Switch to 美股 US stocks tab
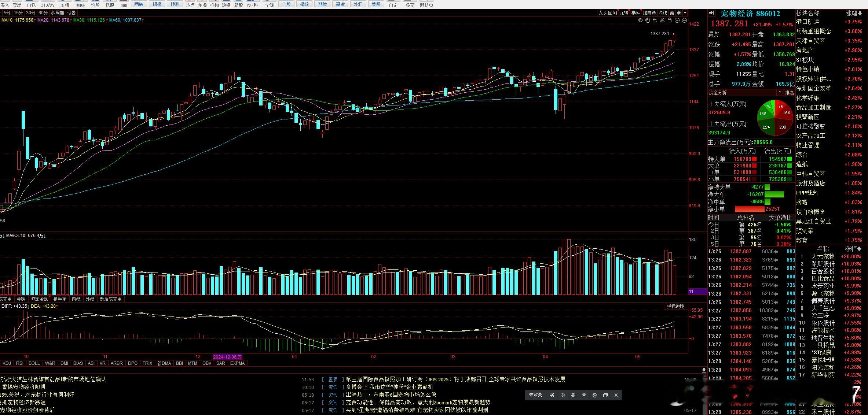The height and width of the screenshot is (415, 868). (x=376, y=4)
